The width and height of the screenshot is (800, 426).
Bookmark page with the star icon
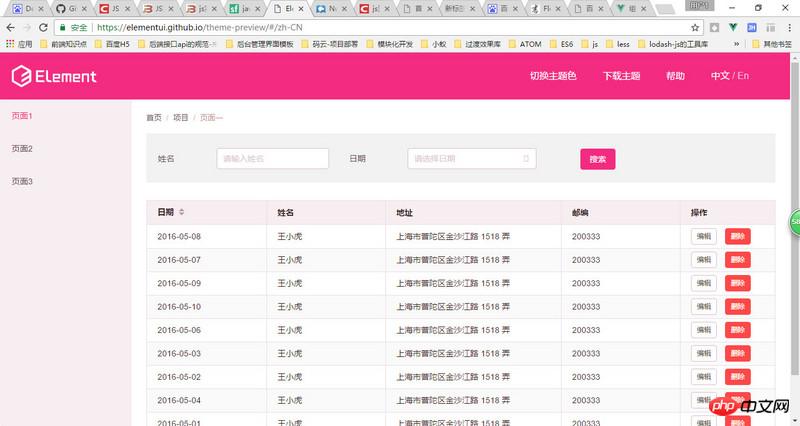coord(696,27)
